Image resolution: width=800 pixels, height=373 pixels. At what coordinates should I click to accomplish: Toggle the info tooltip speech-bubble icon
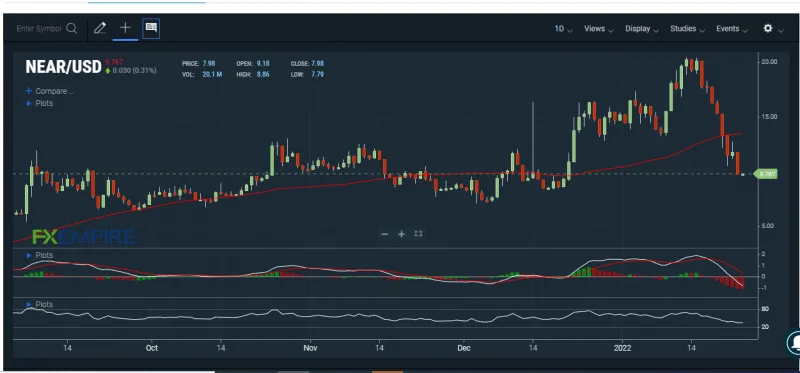click(151, 28)
